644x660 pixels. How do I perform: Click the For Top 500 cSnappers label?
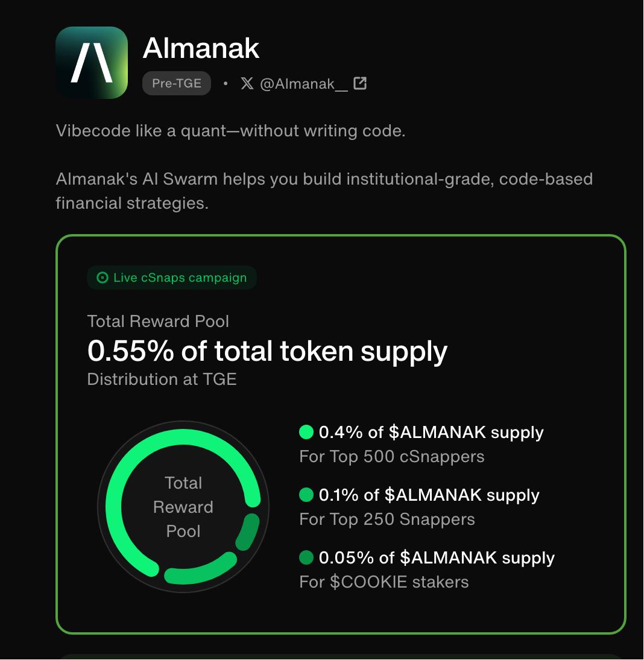tap(391, 457)
